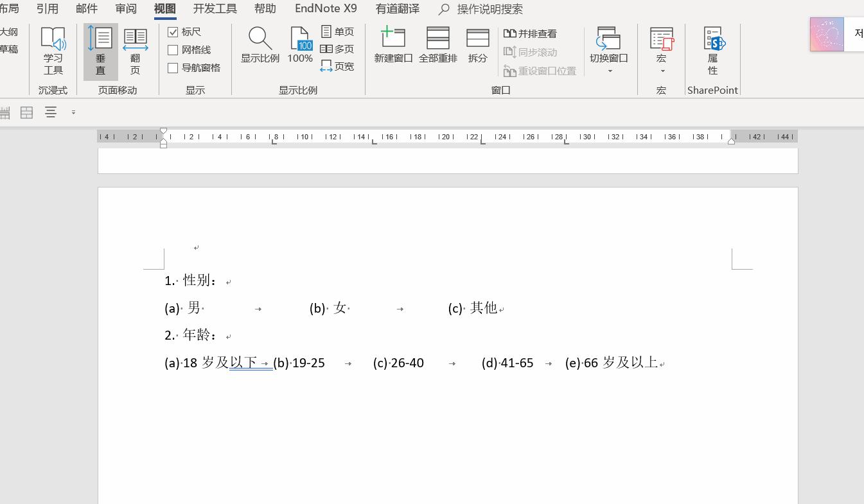Open the 显示比例 zoom dialog

tap(260, 44)
